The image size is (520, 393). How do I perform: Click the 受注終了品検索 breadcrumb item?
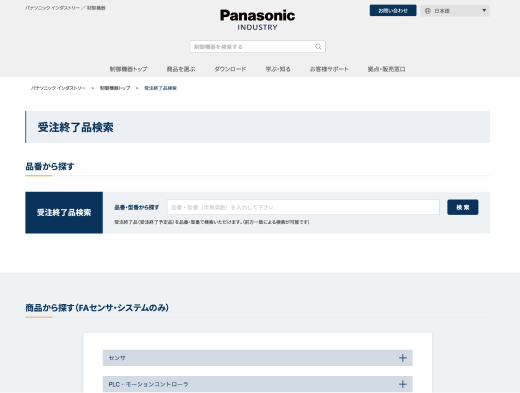click(160, 88)
